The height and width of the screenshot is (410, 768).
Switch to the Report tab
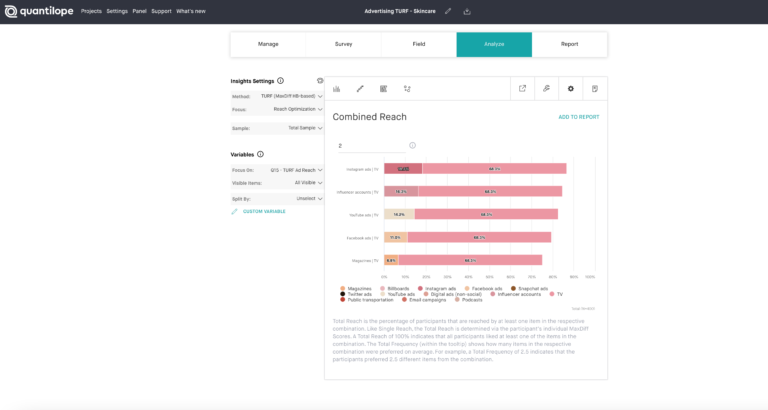(569, 44)
